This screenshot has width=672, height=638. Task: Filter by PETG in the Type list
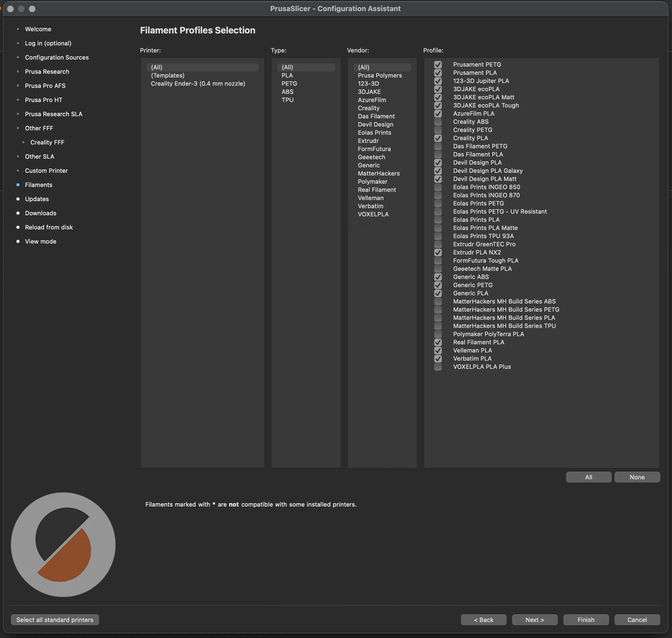click(289, 84)
